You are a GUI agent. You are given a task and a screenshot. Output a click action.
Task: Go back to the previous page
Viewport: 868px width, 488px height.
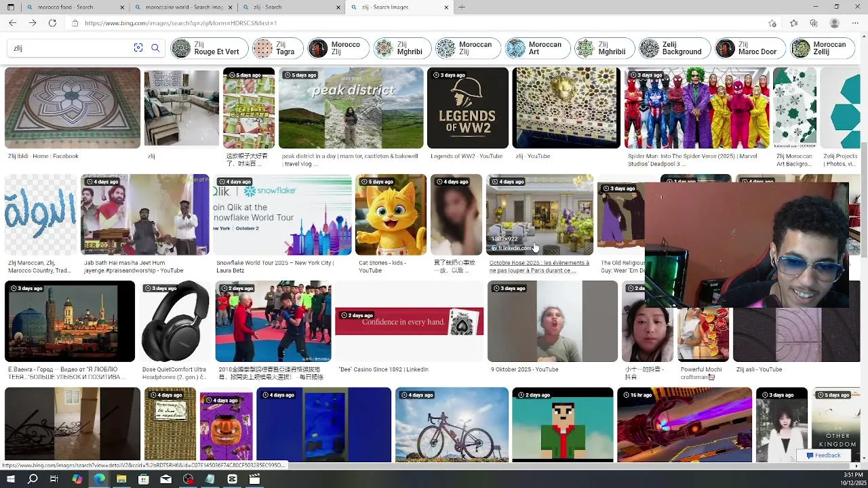(x=12, y=23)
